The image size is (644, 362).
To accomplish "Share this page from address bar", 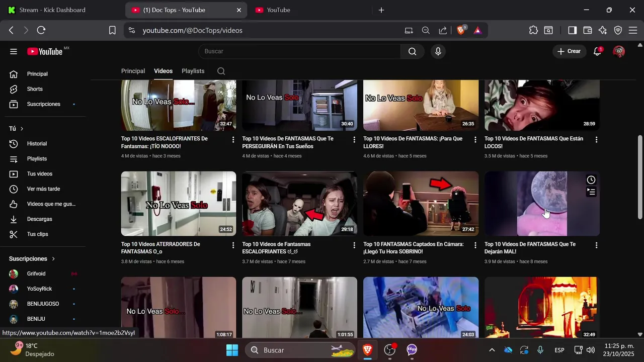I will tap(443, 30).
